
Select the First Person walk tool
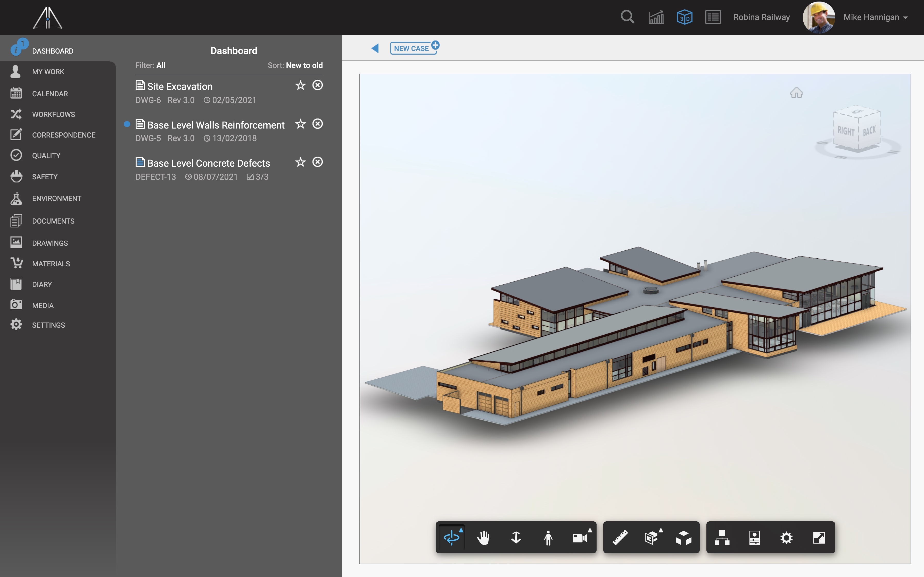pos(548,538)
